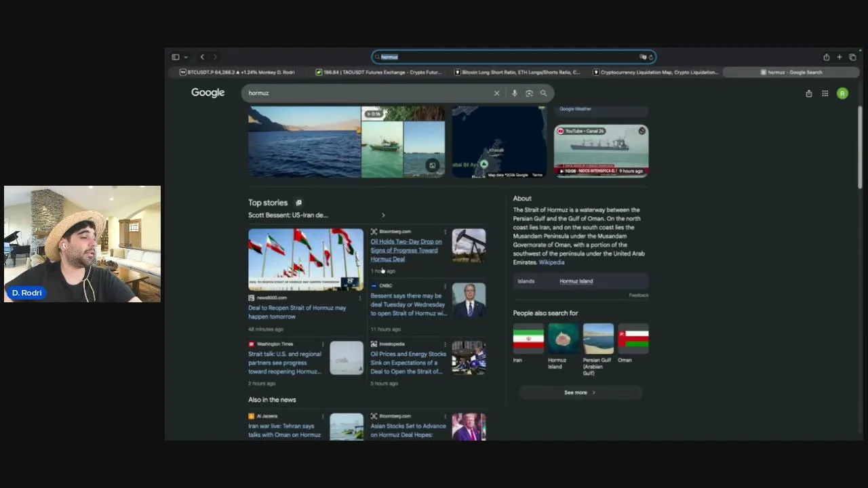Open the Google account avatar
Screen dimensions: 868x488
point(842,94)
